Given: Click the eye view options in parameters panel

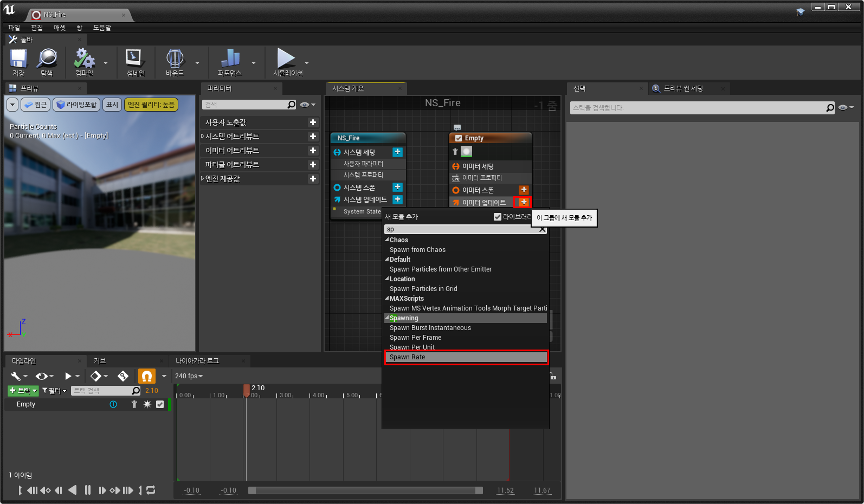Looking at the screenshot, I should [x=307, y=105].
